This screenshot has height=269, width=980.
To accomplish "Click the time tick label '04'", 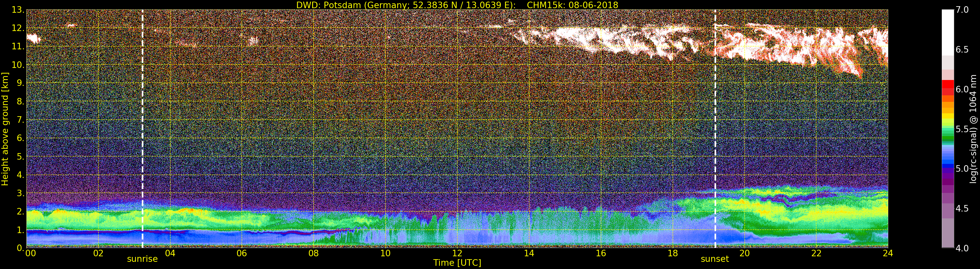I will (x=170, y=253).
